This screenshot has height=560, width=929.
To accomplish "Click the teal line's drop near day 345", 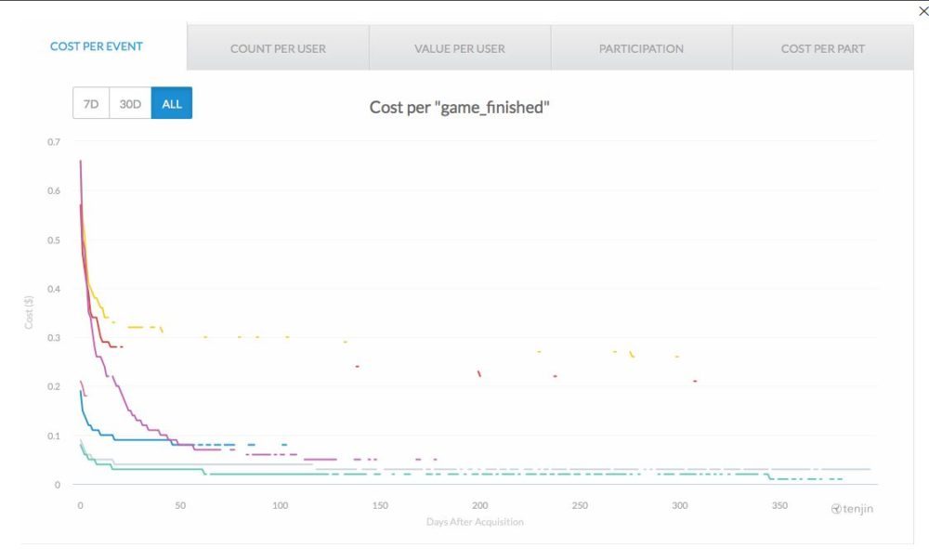I will click(768, 476).
